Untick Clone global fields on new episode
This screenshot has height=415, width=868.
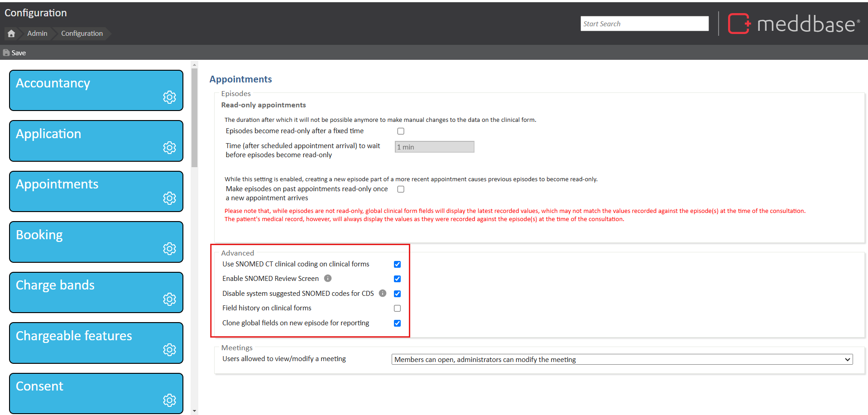coord(397,323)
